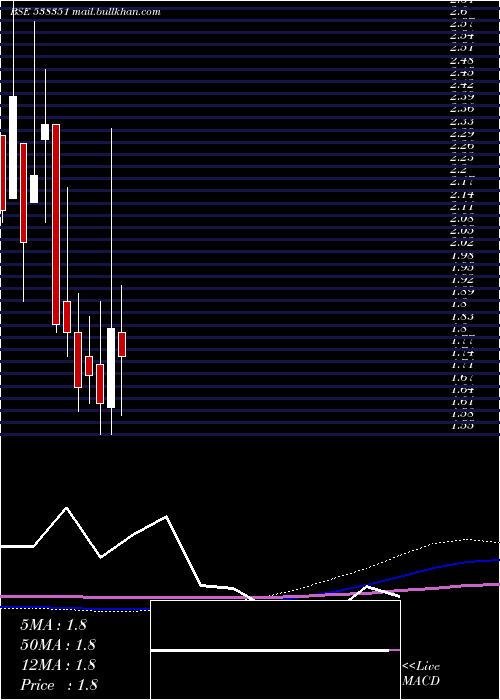
Task: Click the 2.11 price axis label
Action: pyautogui.click(x=462, y=206)
